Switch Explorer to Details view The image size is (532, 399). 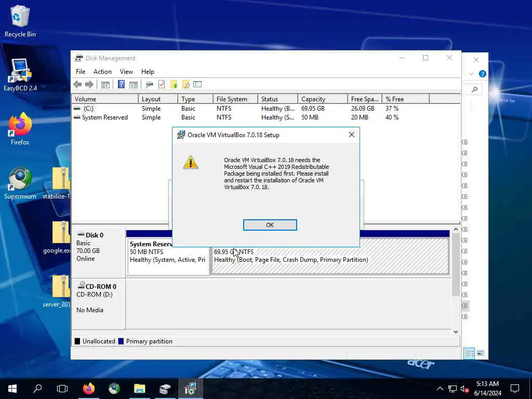[x=470, y=353]
